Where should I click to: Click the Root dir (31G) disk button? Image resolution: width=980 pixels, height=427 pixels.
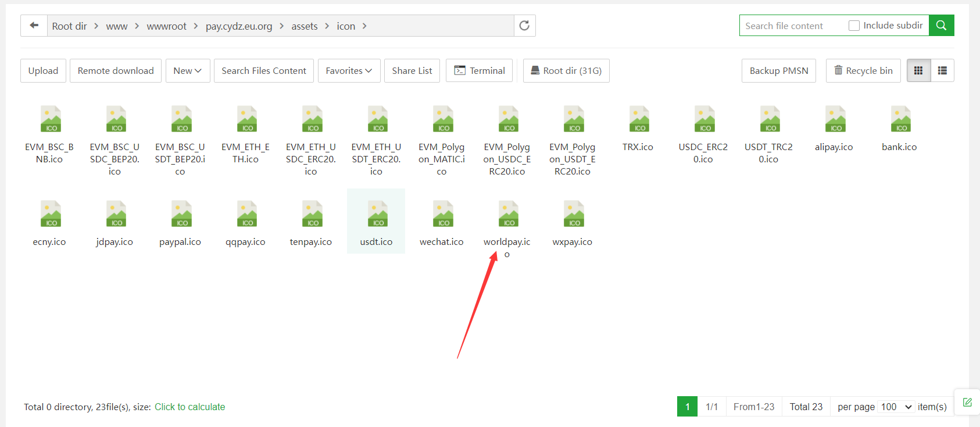pos(566,70)
